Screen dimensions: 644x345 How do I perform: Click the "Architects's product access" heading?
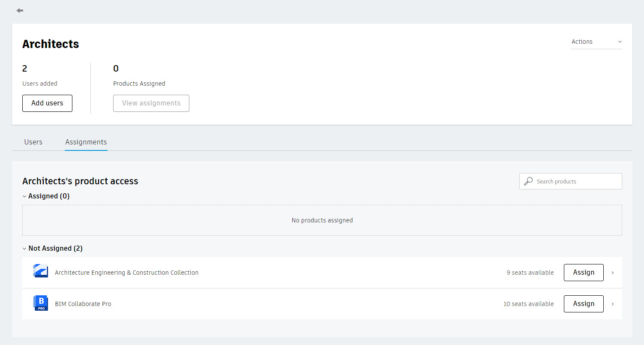point(80,181)
